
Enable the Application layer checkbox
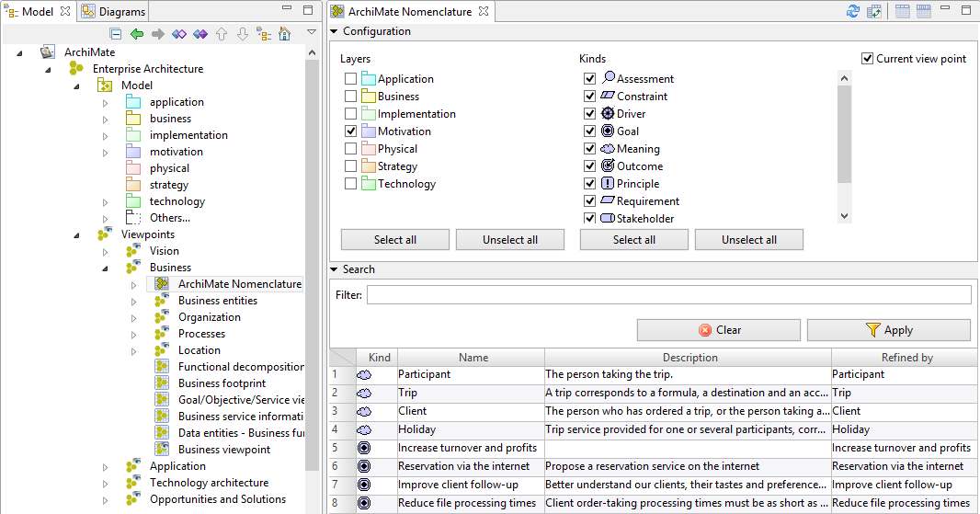tap(350, 79)
